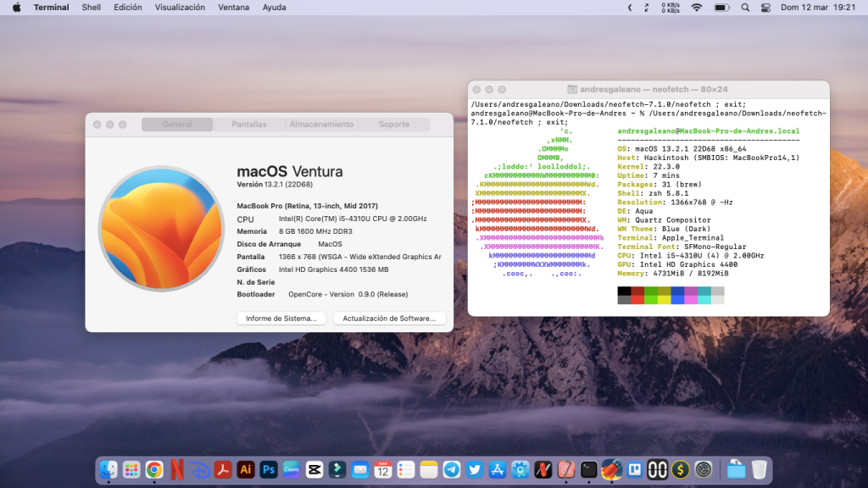The height and width of the screenshot is (488, 868).
Task: Switch to the Pantallas tab
Action: (249, 125)
